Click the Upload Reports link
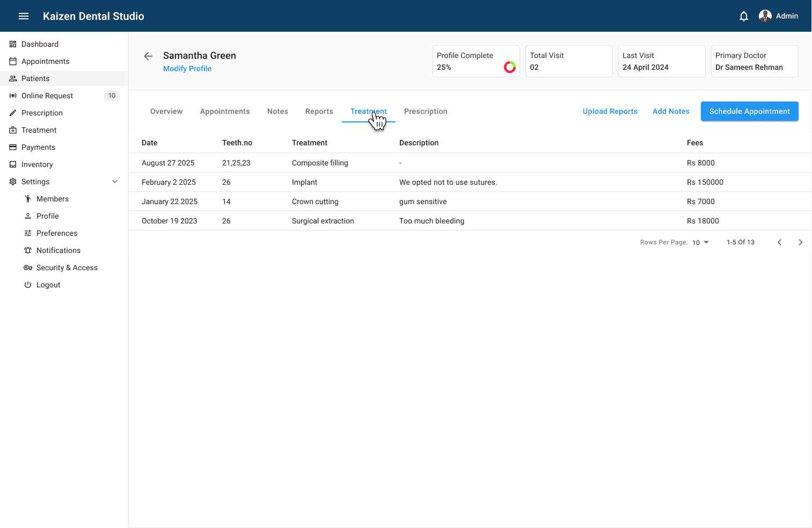This screenshot has height=528, width=812. (610, 111)
